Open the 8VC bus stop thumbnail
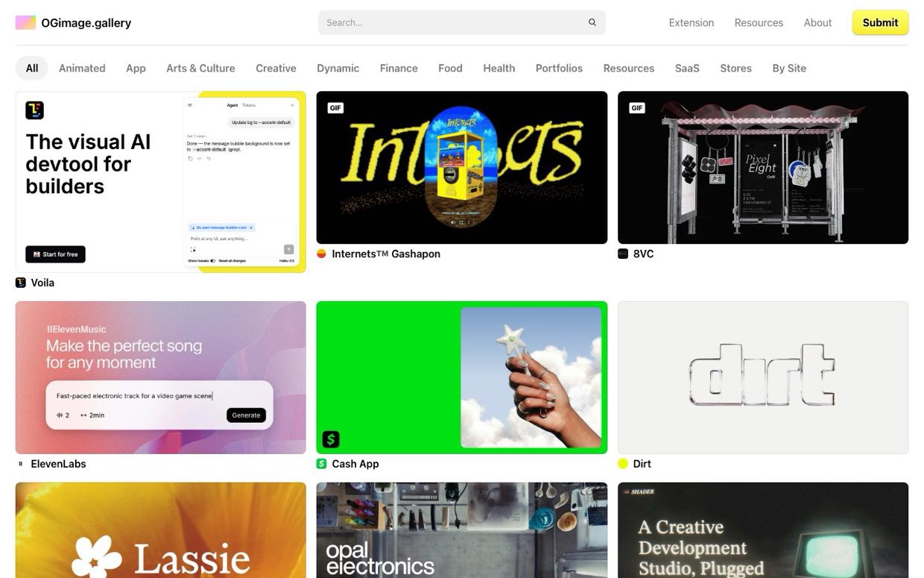Screen dimensions: 924x578 coord(763,168)
